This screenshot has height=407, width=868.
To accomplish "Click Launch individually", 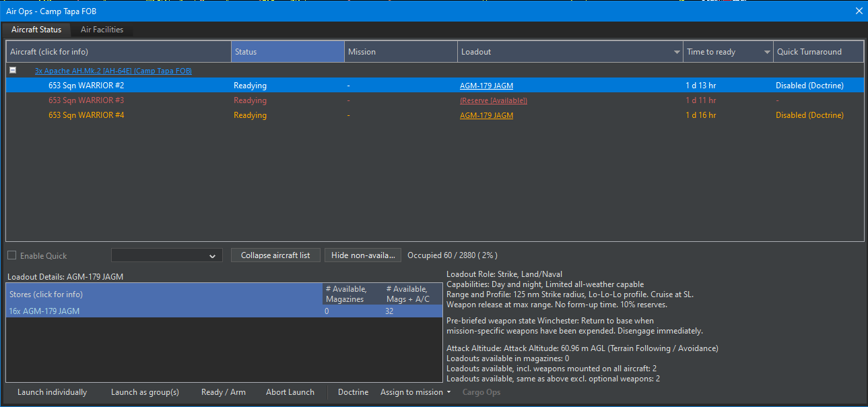I will 52,392.
